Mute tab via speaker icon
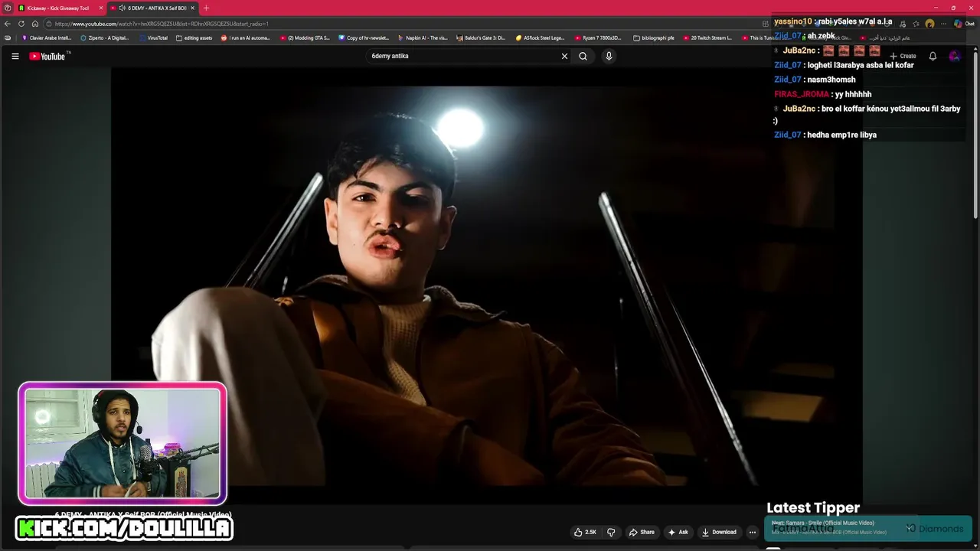980x551 pixels. (x=122, y=8)
